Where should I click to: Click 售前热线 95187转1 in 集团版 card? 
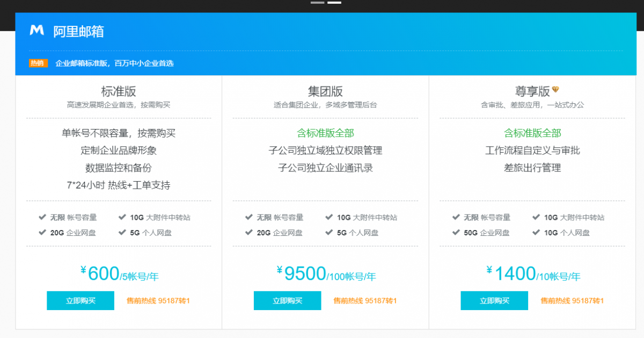tap(365, 301)
